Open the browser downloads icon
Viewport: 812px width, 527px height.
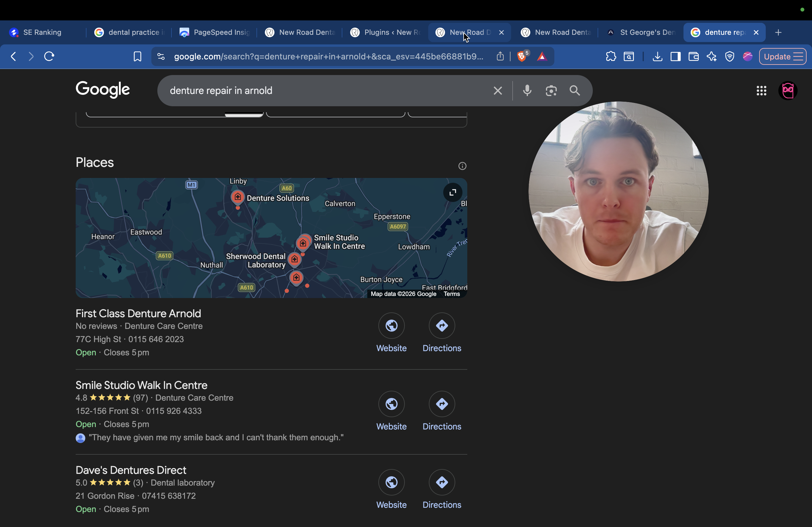pos(657,56)
